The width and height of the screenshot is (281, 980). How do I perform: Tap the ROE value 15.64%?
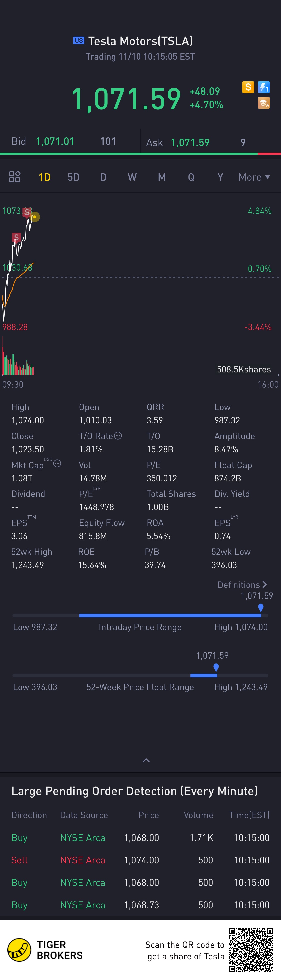click(92, 565)
